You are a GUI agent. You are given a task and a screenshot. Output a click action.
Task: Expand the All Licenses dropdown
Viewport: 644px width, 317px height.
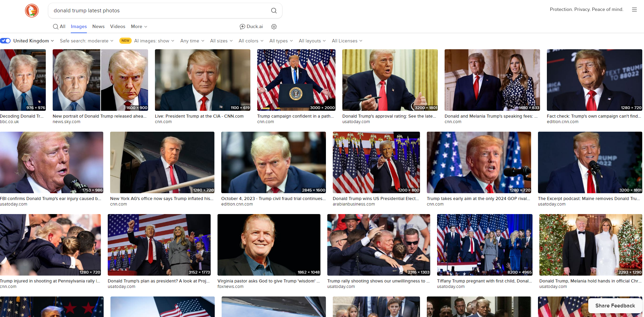(x=347, y=41)
